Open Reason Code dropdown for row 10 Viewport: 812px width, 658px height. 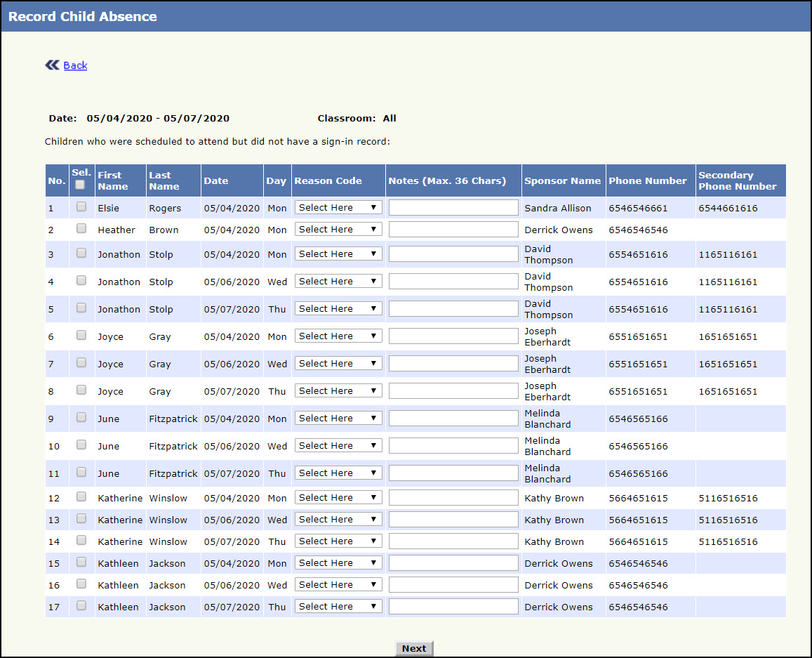coord(338,446)
